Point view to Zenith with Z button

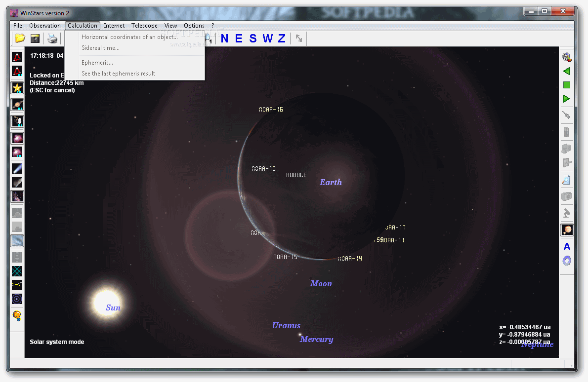(x=282, y=38)
